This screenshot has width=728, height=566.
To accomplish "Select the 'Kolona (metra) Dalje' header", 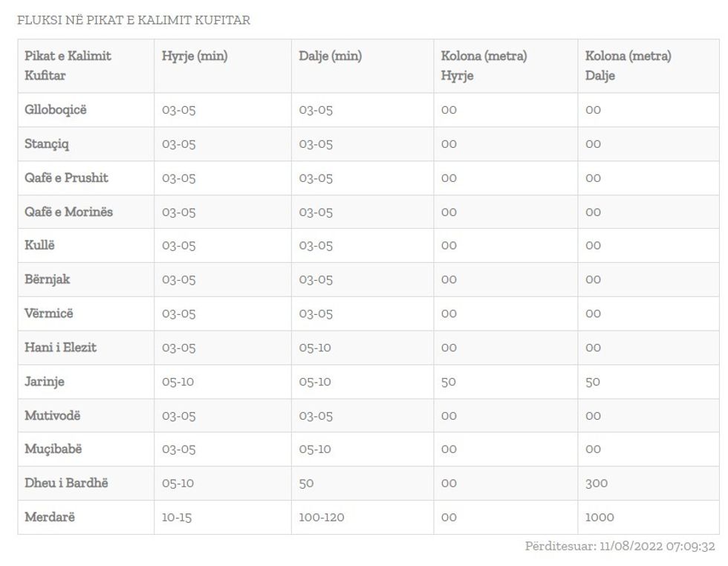I will pyautogui.click(x=628, y=65).
